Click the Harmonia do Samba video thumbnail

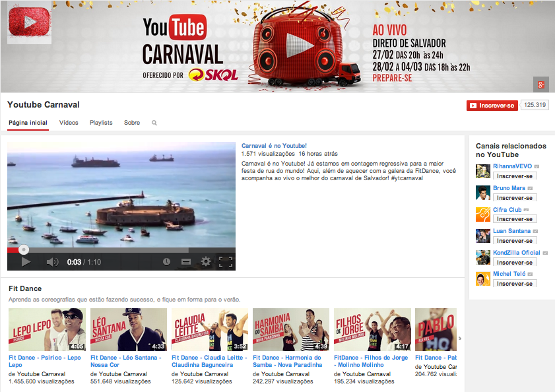point(291,330)
